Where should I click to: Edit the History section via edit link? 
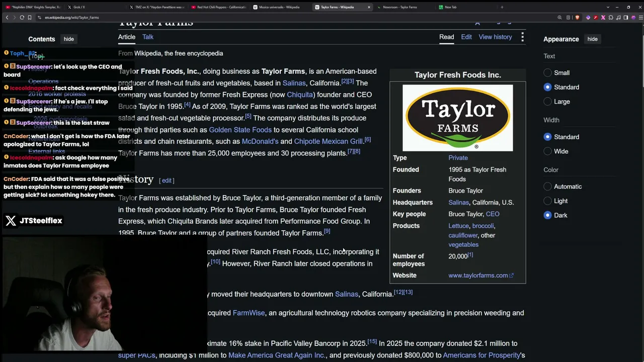click(x=167, y=180)
